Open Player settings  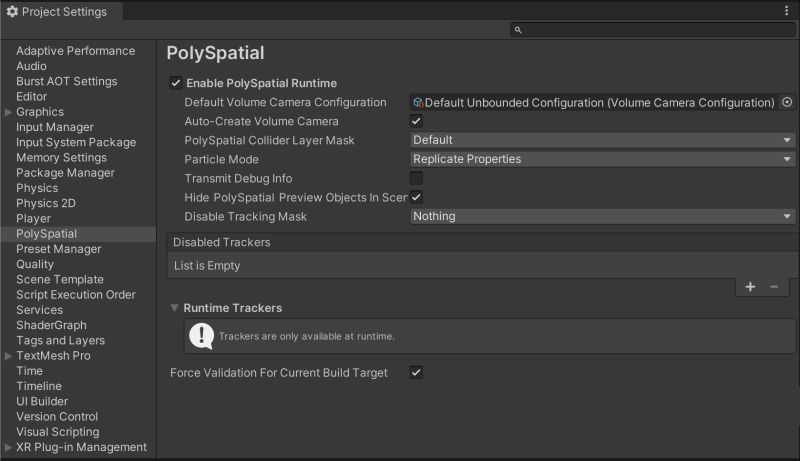click(33, 219)
